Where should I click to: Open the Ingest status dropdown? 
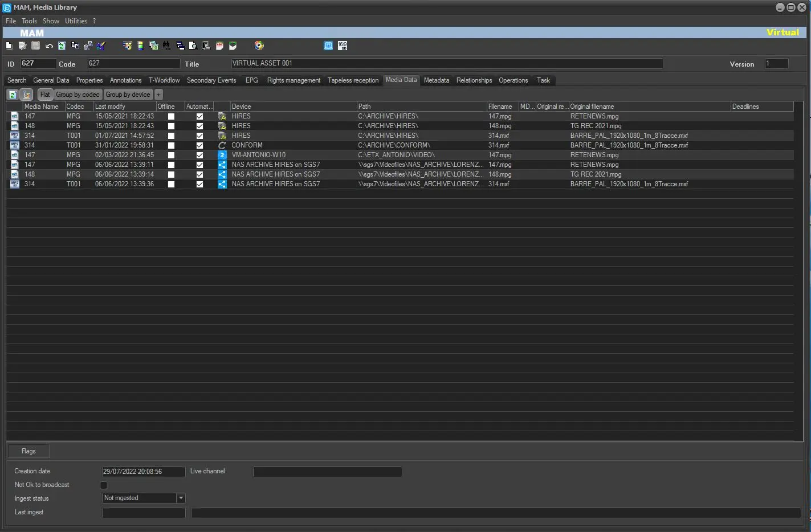(x=181, y=498)
